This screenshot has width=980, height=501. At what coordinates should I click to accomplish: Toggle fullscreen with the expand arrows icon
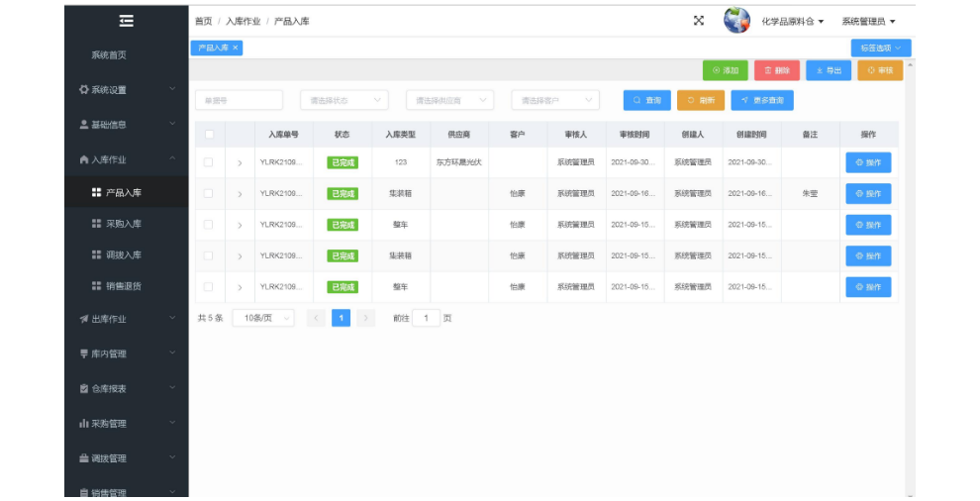click(x=699, y=21)
